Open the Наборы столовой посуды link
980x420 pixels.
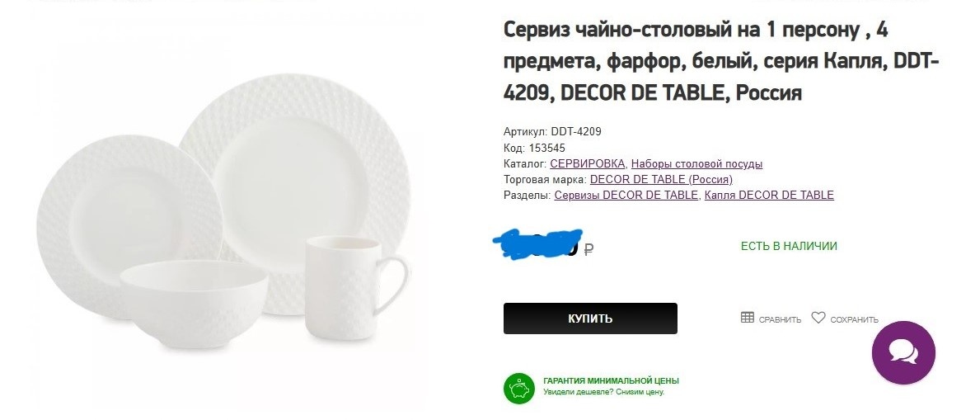pos(696,164)
